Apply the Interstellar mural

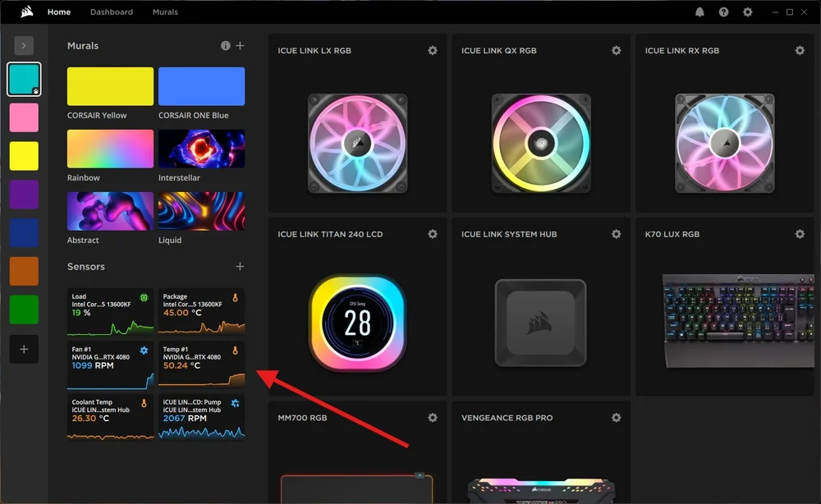[x=201, y=149]
